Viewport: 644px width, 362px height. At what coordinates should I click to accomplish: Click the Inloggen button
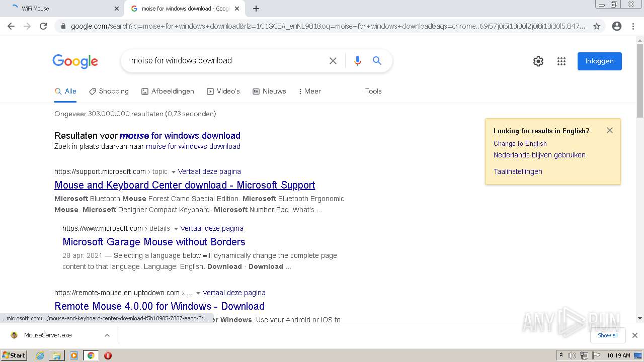tap(600, 61)
